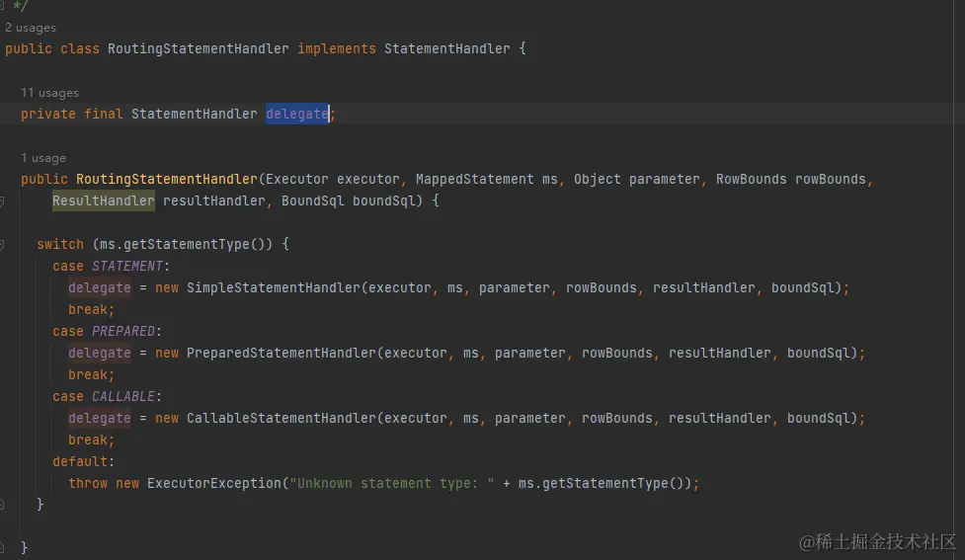The height and width of the screenshot is (560, 965).
Task: Click the "class" keyword in the declaration
Action: click(80, 48)
